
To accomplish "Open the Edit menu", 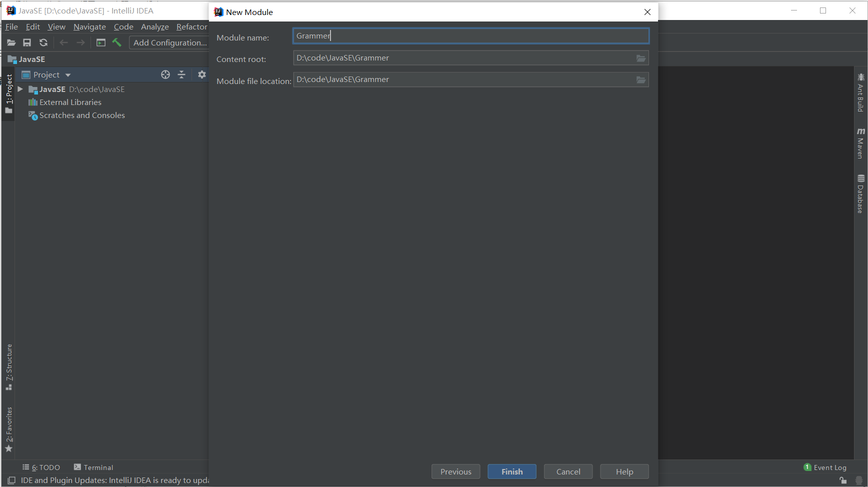I will 33,27.
